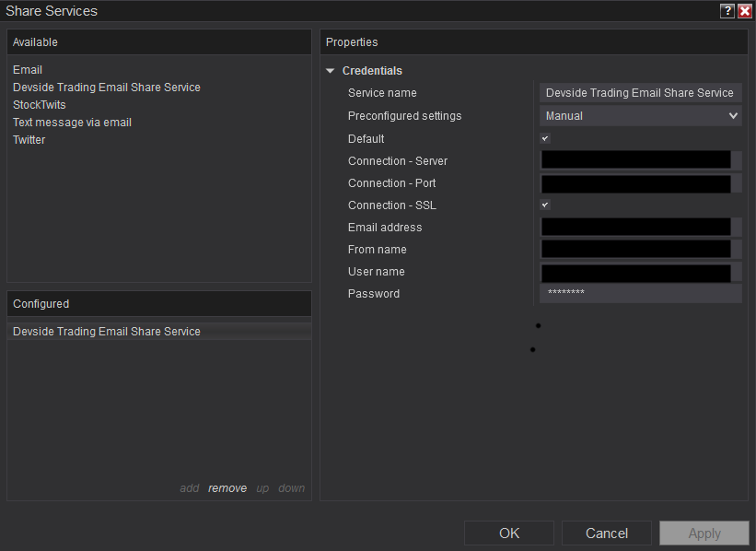
Task: Select Text message via email service
Action: (x=72, y=123)
